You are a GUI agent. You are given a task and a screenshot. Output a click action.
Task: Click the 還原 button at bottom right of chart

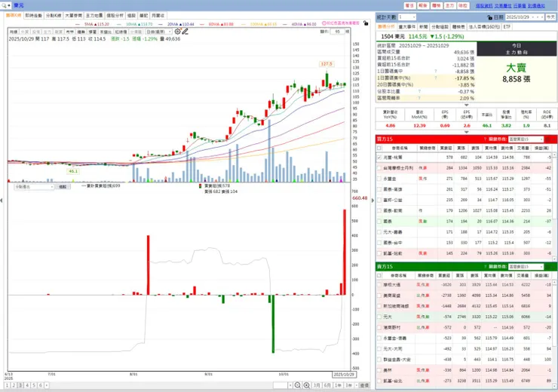click(364, 385)
